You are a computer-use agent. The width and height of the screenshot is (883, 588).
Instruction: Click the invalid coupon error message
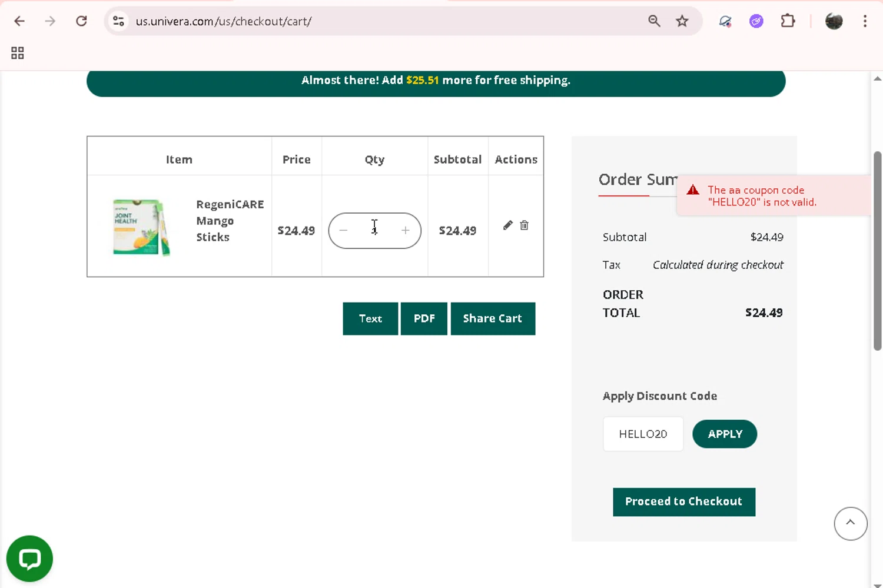coord(774,195)
